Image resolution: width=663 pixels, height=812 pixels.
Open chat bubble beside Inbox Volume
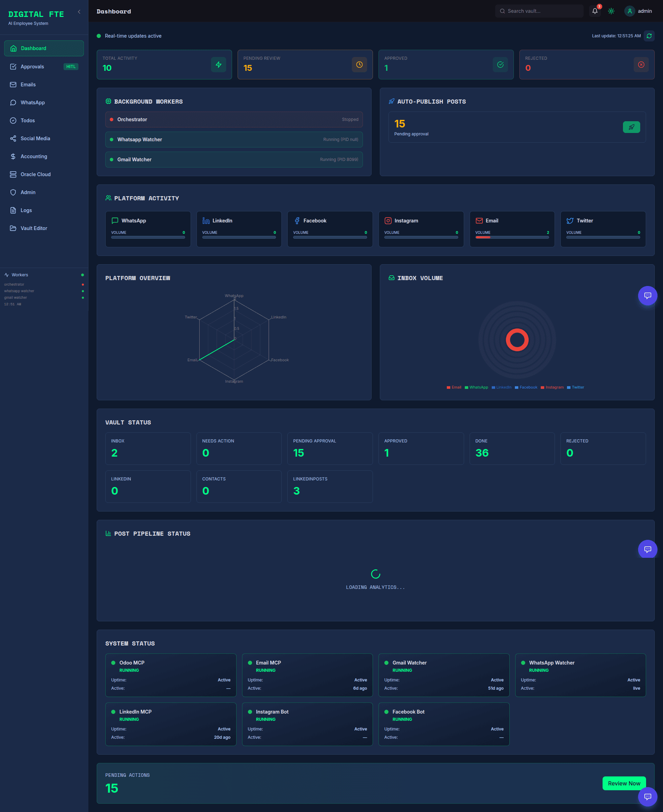pos(647,296)
